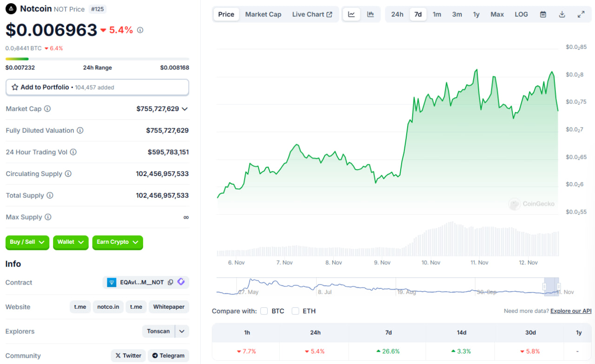Click the Notcoin logo icon
The width and height of the screenshot is (595, 364).
point(11,9)
